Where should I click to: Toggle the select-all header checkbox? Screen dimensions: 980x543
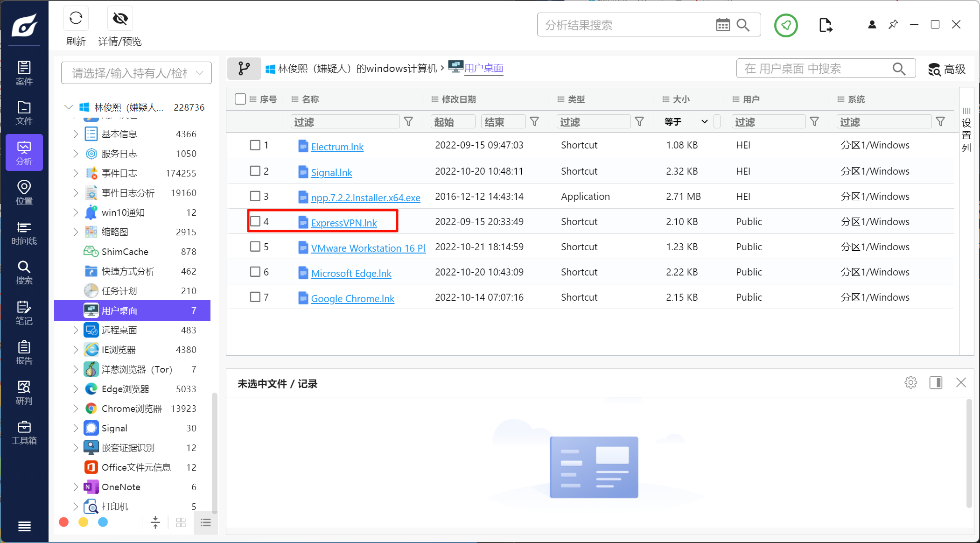click(240, 99)
